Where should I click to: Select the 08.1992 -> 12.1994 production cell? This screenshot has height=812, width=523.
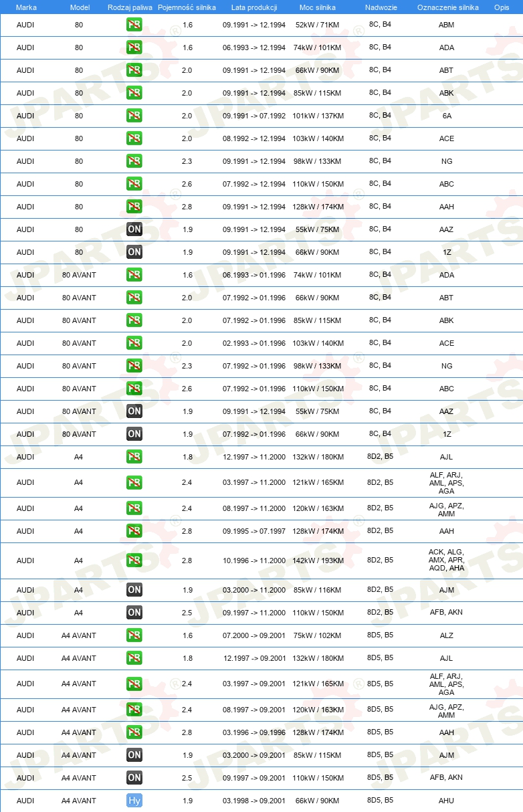(254, 138)
